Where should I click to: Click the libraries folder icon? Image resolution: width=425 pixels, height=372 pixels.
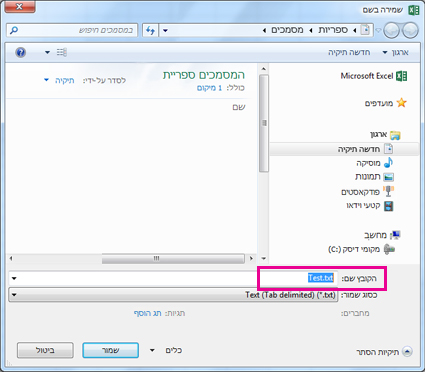point(395,135)
